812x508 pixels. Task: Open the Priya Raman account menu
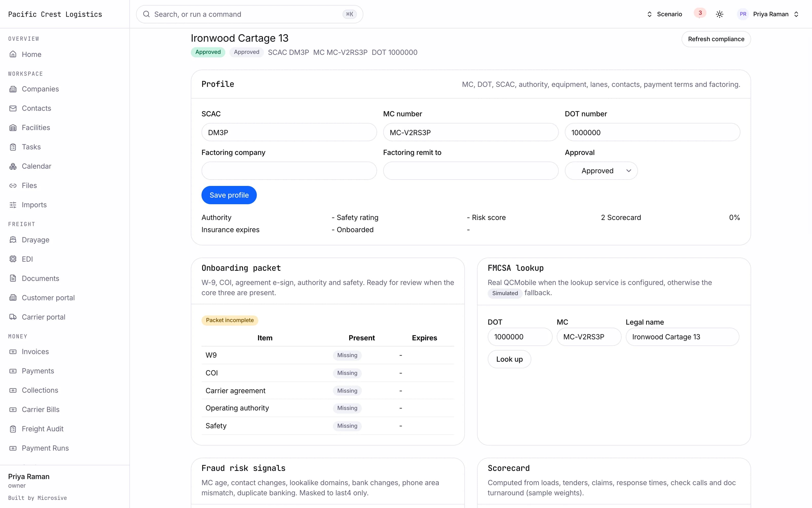tap(768, 14)
